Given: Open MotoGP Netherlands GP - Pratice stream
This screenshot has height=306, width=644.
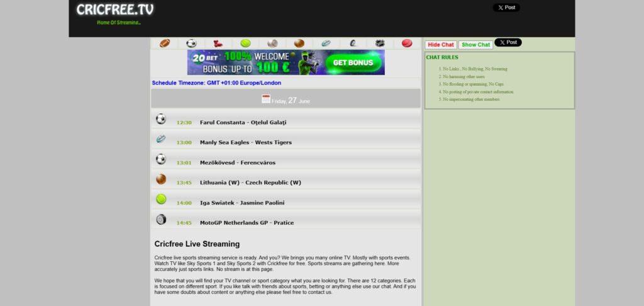Looking at the screenshot, I should tap(247, 223).
